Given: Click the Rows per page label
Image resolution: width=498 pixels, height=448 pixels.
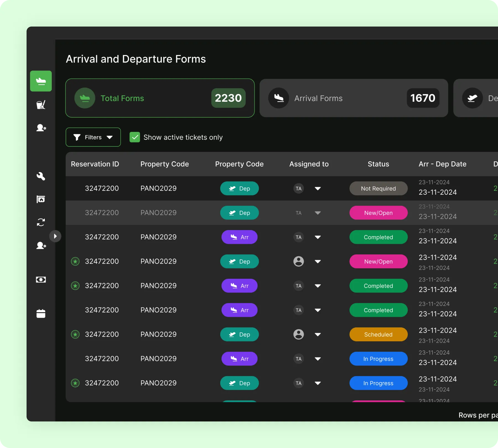Looking at the screenshot, I should pyautogui.click(x=478, y=415).
